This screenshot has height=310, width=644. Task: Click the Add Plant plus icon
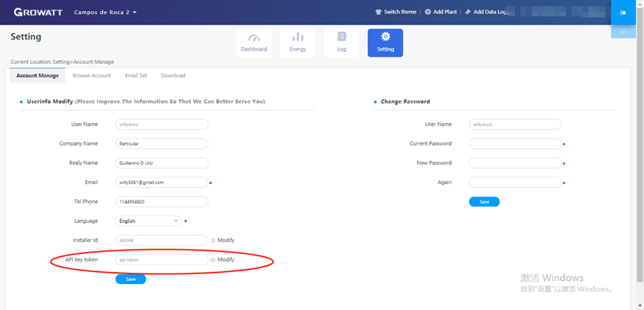(x=428, y=12)
